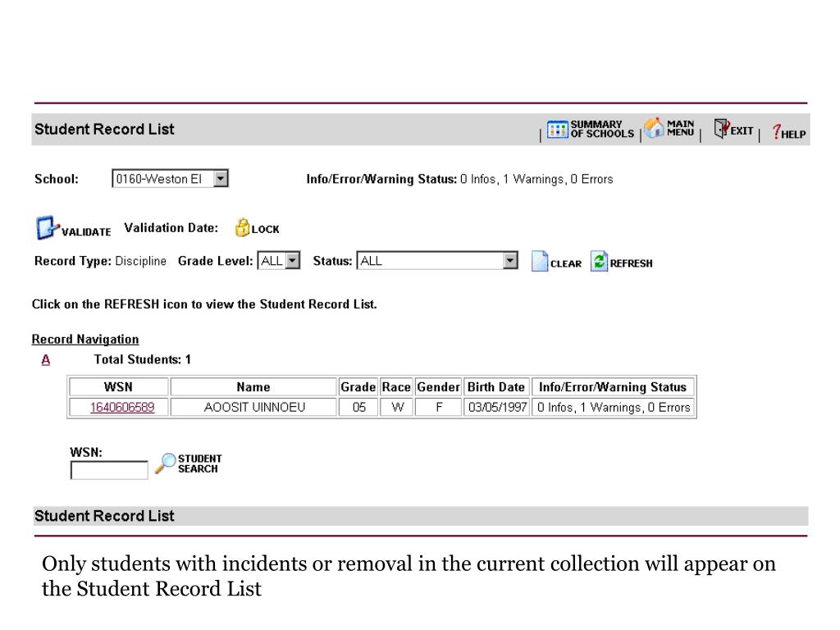Click the name cell AOOSIT UINNOEU
The width and height of the screenshot is (840, 630).
coord(254,407)
